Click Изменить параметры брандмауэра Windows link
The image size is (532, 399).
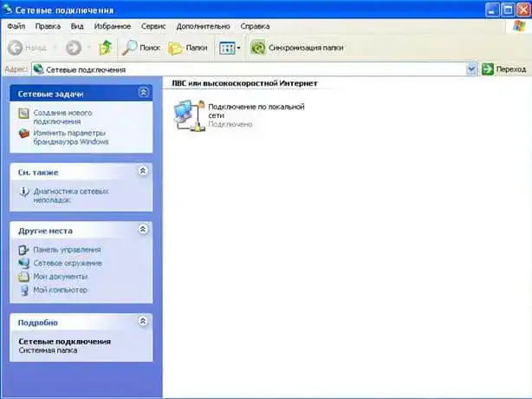[x=71, y=137]
